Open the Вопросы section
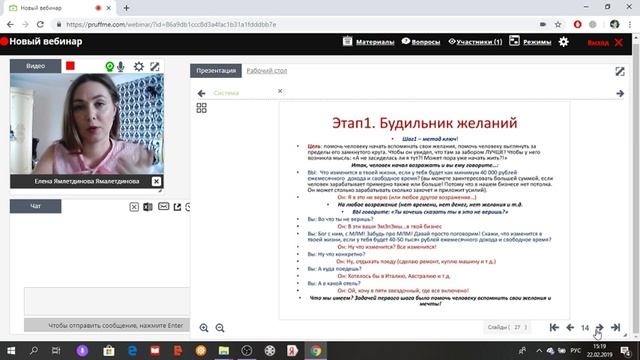640x360 pixels. (421, 42)
